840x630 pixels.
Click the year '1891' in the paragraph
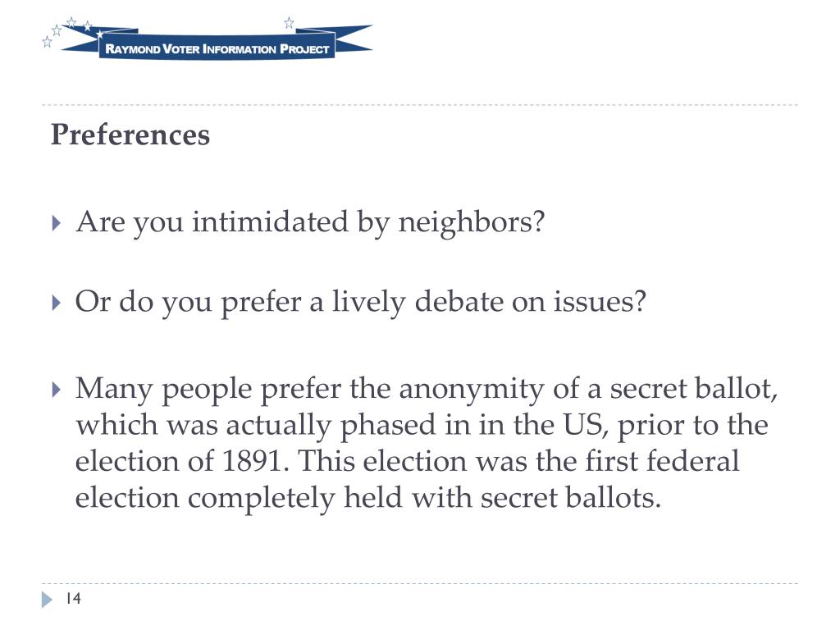(x=252, y=461)
